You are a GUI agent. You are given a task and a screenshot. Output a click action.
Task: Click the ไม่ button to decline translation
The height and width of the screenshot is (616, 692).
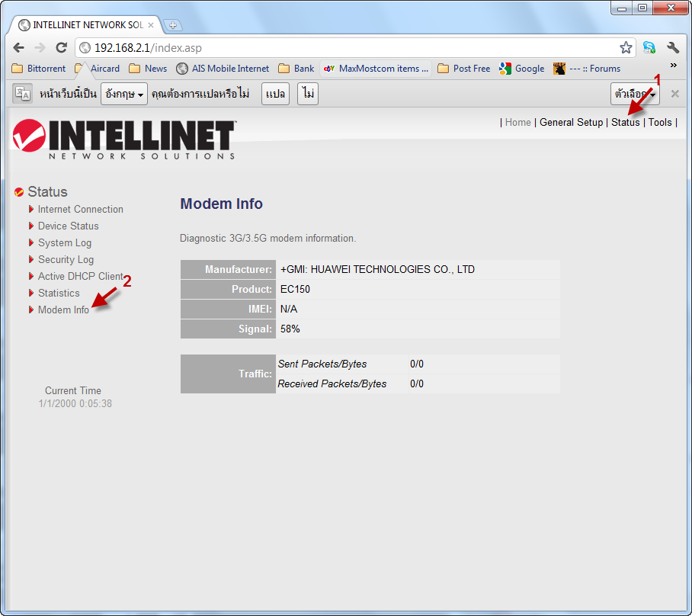[308, 94]
